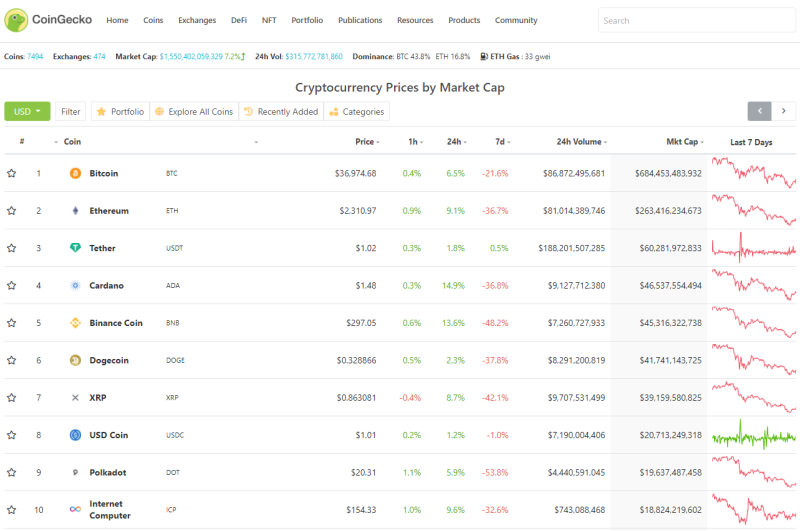Open the USD currency dropdown
The height and width of the screenshot is (531, 800).
point(27,111)
